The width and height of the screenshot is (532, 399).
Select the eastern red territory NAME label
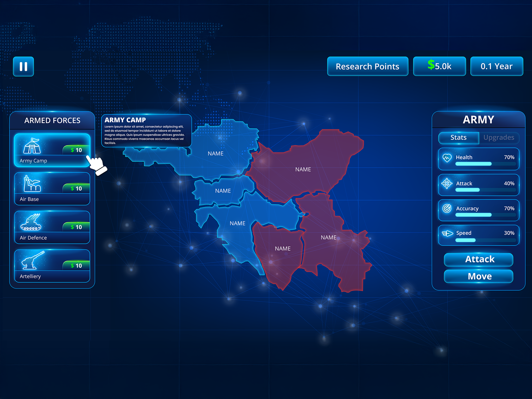[328, 237]
